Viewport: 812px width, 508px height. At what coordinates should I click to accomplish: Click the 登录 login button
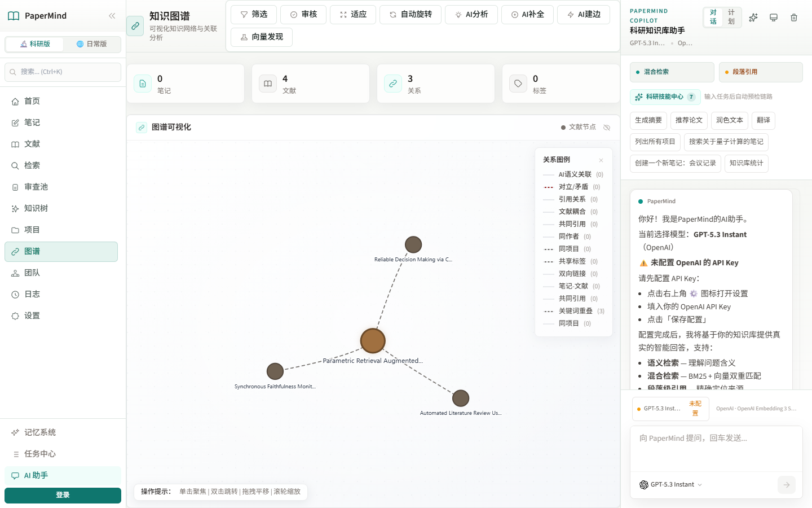63,495
